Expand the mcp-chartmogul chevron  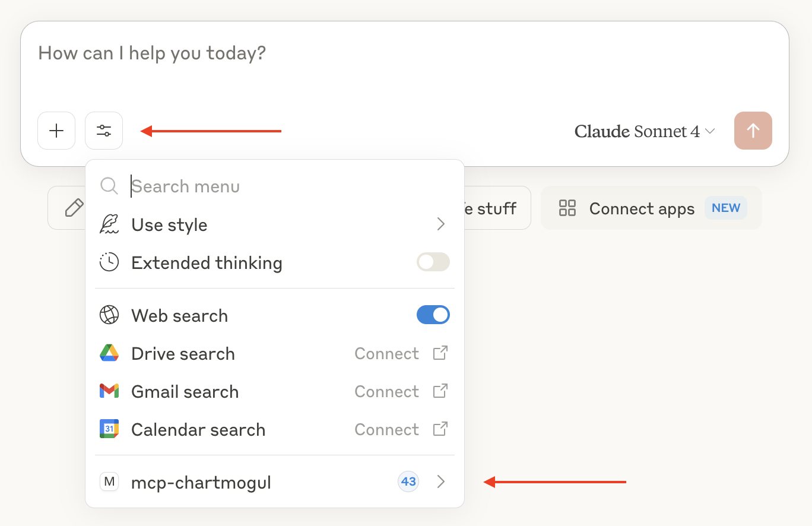440,482
